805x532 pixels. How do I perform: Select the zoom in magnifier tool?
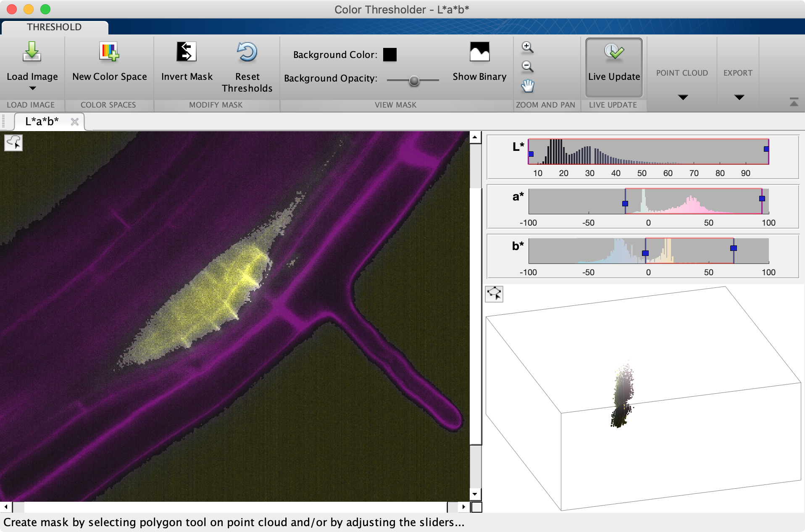click(527, 47)
